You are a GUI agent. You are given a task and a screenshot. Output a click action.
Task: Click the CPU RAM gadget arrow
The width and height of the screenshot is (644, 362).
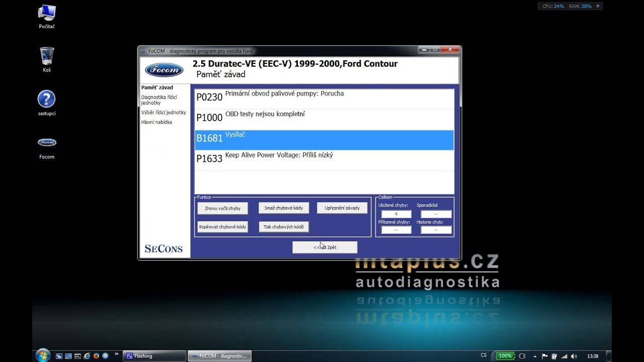pos(598,7)
